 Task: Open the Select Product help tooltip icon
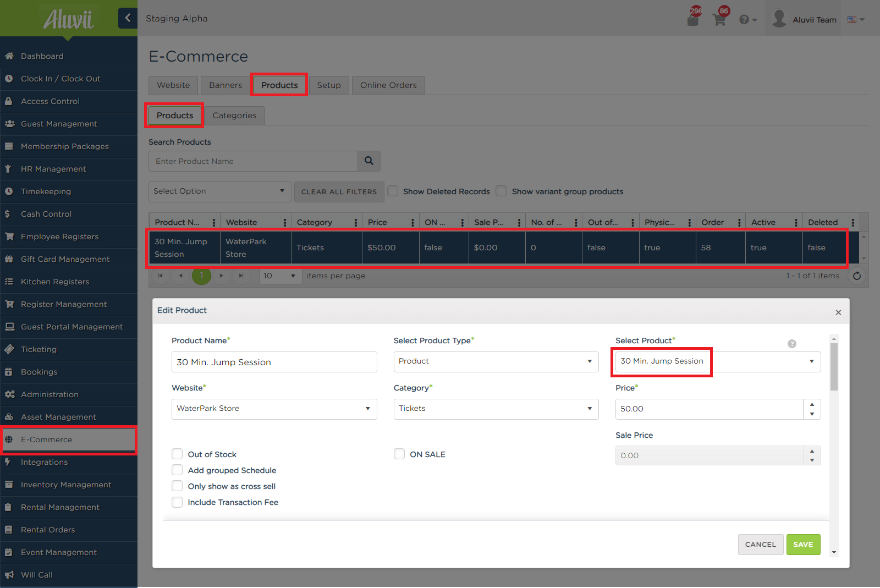pos(792,343)
